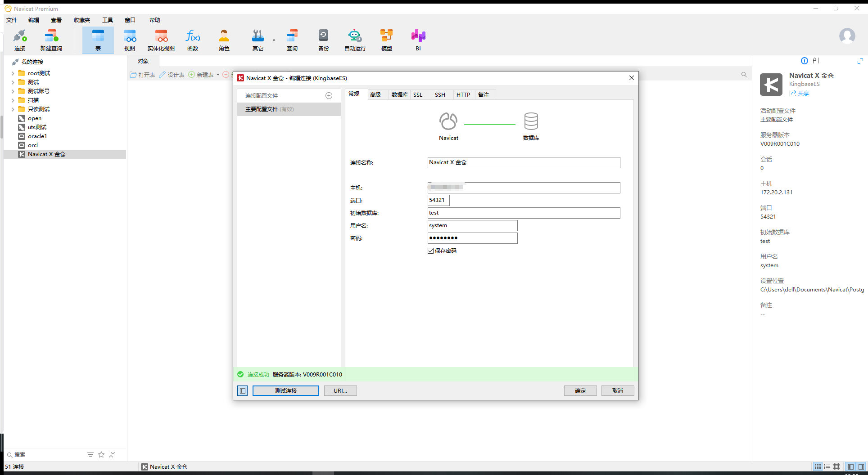
Task: Click the host input field
Action: pyautogui.click(x=524, y=188)
